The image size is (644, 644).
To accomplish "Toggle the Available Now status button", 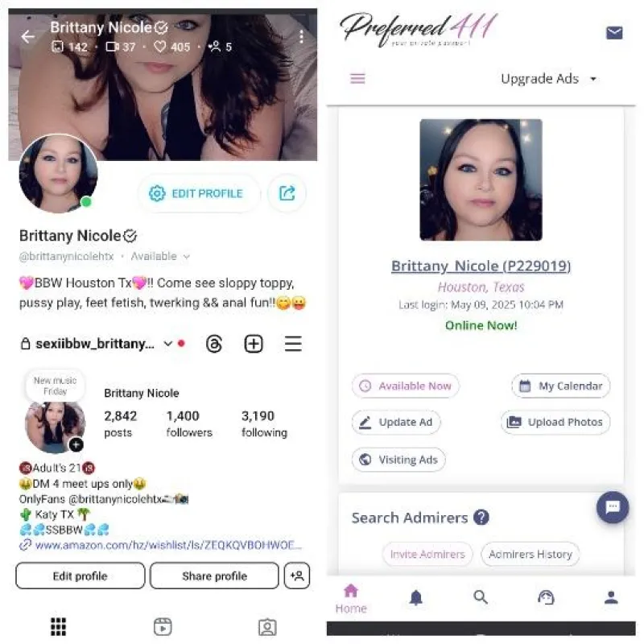I will click(406, 386).
